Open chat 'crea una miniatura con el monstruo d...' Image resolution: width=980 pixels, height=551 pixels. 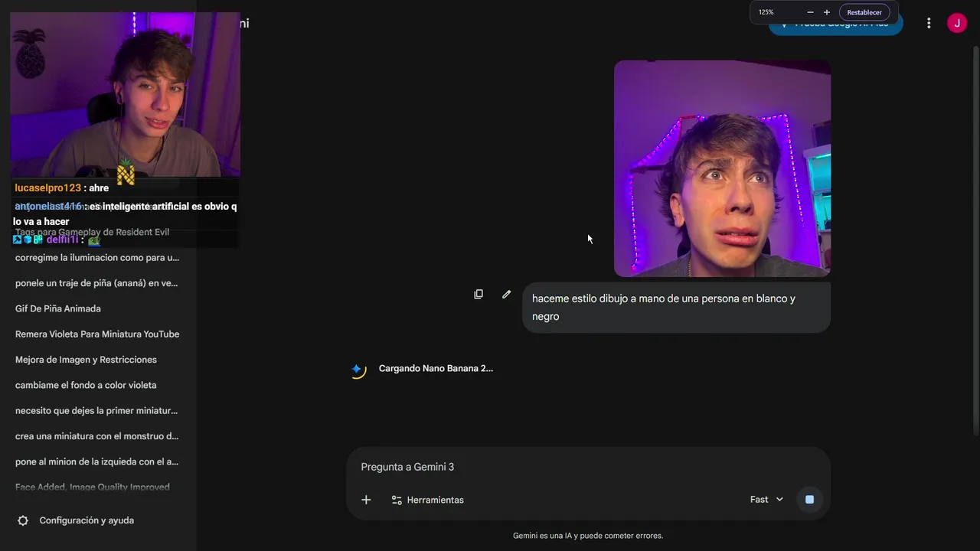[x=97, y=436]
